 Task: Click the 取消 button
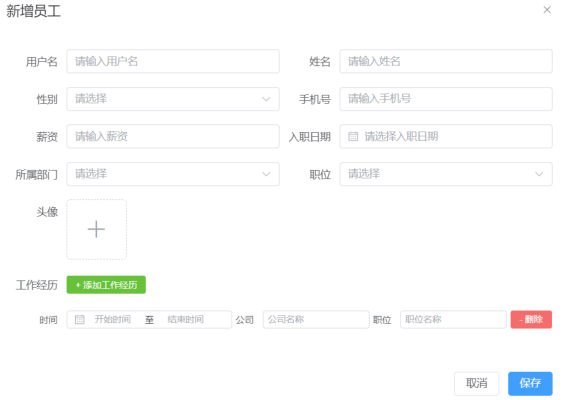pos(477,383)
